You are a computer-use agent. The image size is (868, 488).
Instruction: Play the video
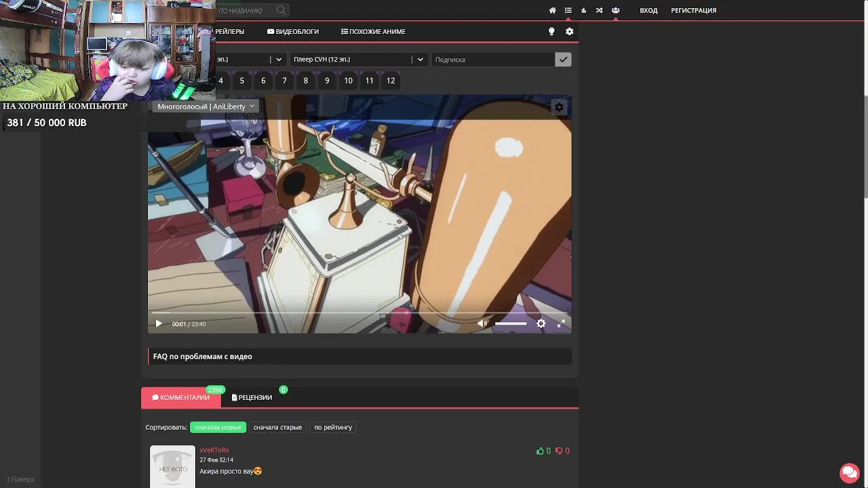pyautogui.click(x=159, y=323)
